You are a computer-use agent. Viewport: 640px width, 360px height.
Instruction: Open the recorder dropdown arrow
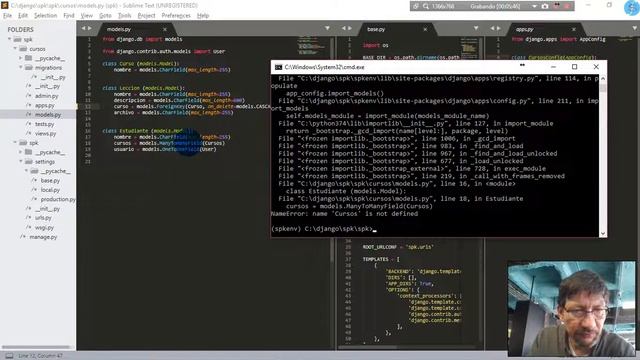click(x=534, y=6)
